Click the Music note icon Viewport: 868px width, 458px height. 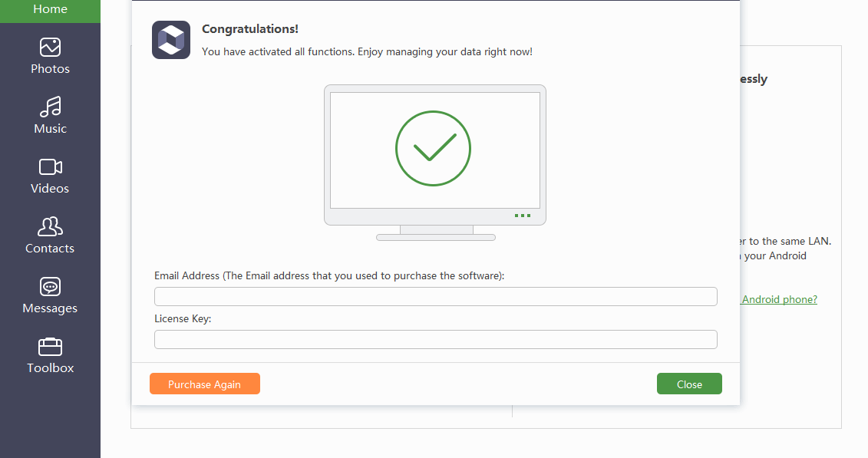point(50,107)
